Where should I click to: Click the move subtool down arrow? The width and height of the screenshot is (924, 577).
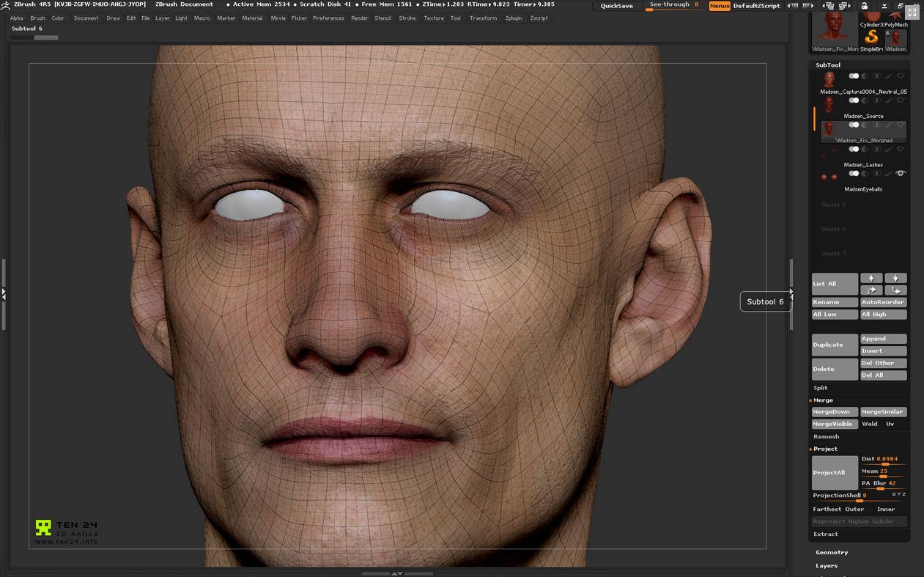point(895,278)
